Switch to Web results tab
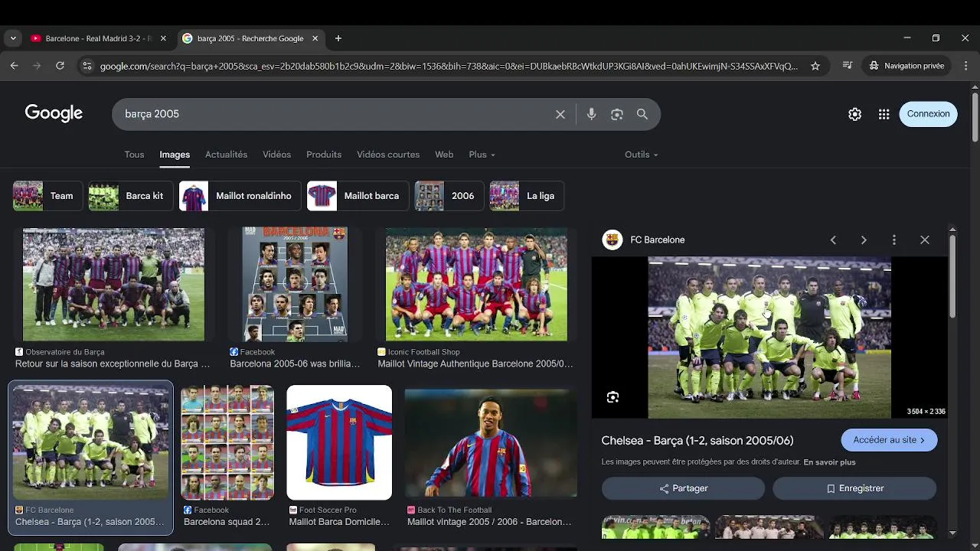 tap(444, 155)
